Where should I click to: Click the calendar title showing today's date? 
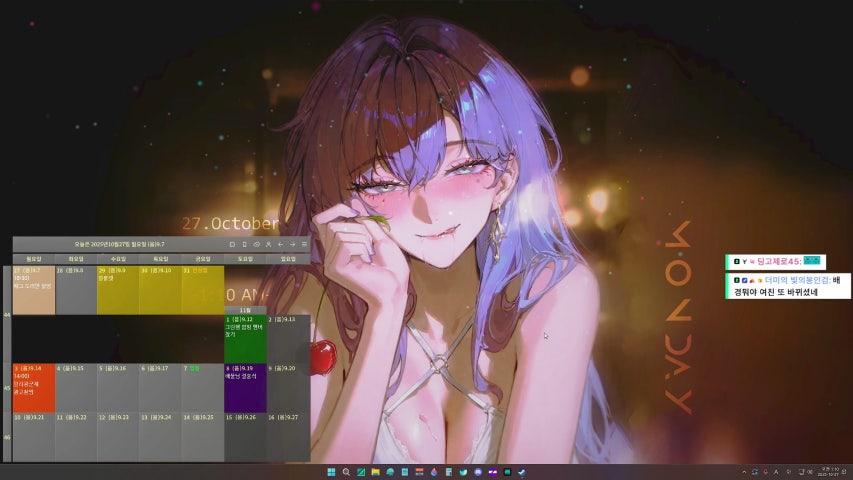pyautogui.click(x=120, y=244)
